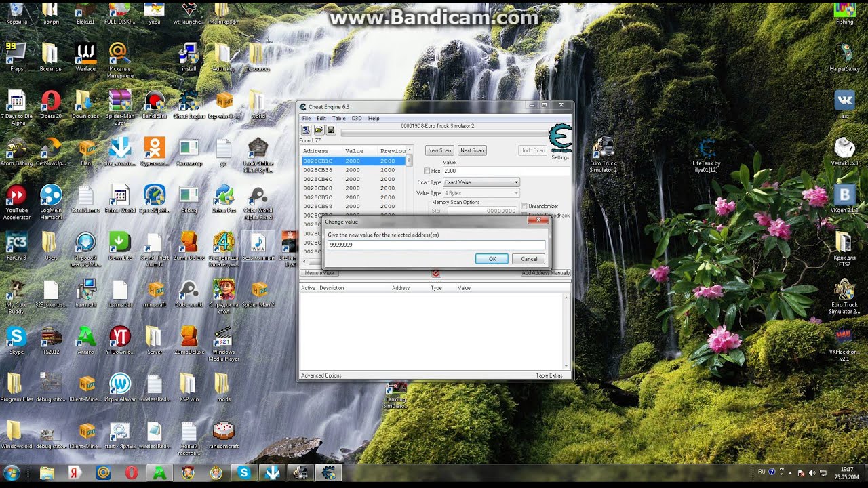Click the Memory View button

(319, 273)
